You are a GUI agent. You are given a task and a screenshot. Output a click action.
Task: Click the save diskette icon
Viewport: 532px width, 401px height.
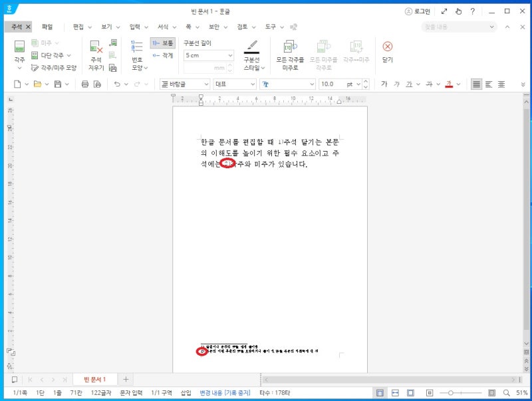tap(58, 84)
